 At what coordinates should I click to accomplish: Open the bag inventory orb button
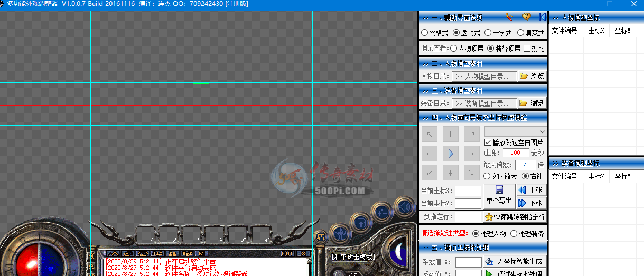(361, 223)
